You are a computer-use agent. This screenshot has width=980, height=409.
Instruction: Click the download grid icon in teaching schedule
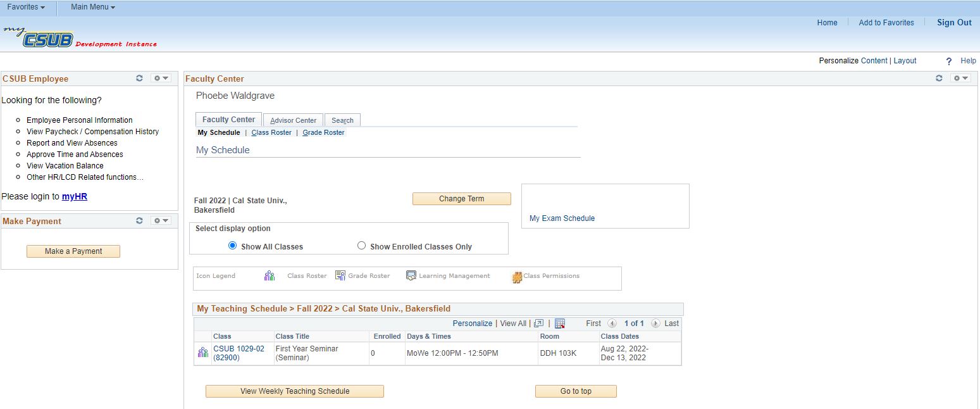(x=560, y=324)
